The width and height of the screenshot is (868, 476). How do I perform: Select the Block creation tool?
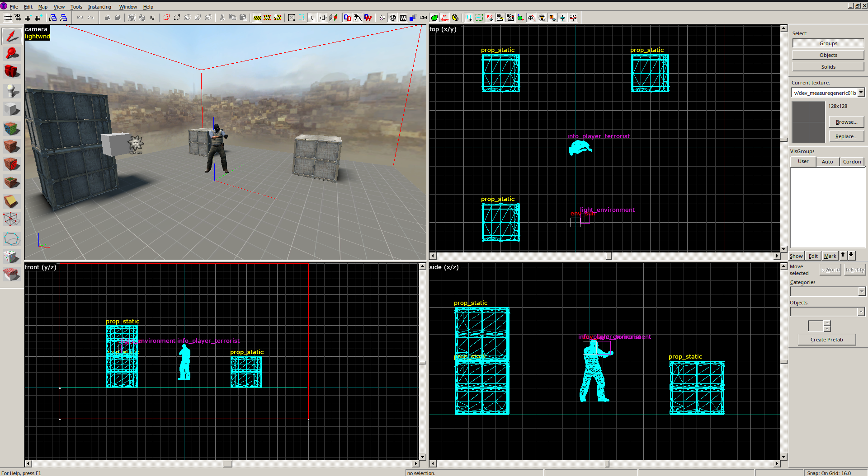point(12,109)
